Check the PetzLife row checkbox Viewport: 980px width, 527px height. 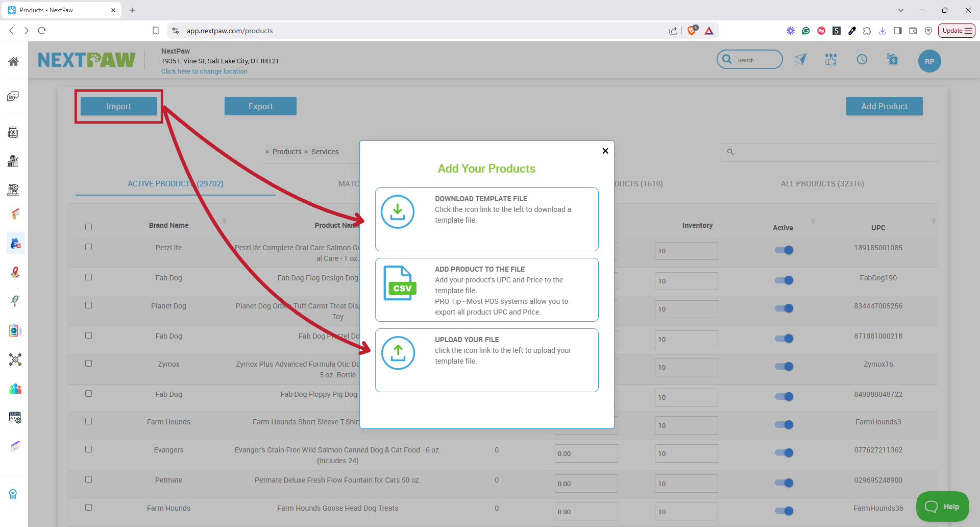(88, 247)
